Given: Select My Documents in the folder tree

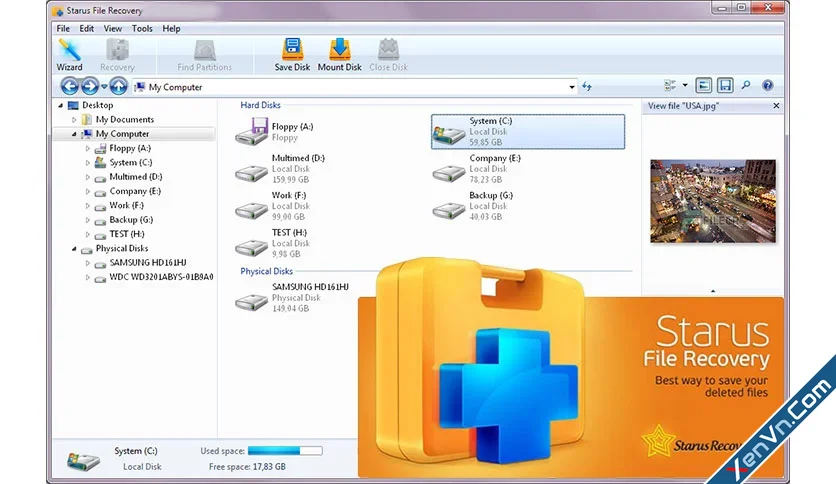Looking at the screenshot, I should point(125,119).
